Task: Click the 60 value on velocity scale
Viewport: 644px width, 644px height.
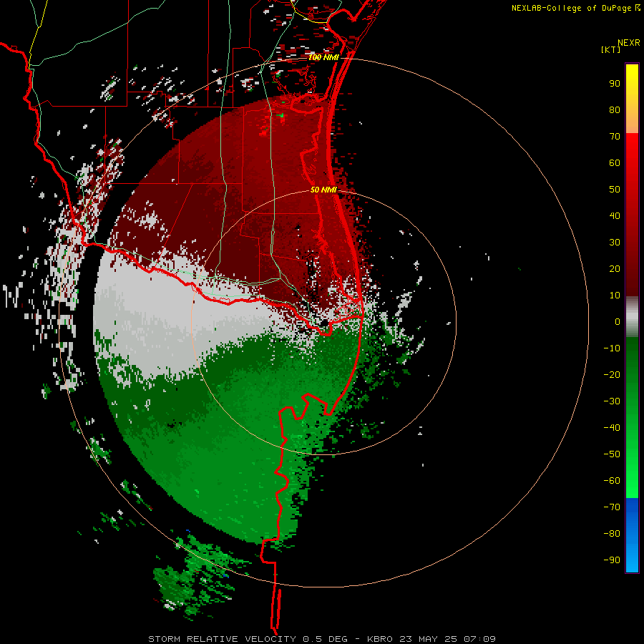Action: click(x=615, y=163)
